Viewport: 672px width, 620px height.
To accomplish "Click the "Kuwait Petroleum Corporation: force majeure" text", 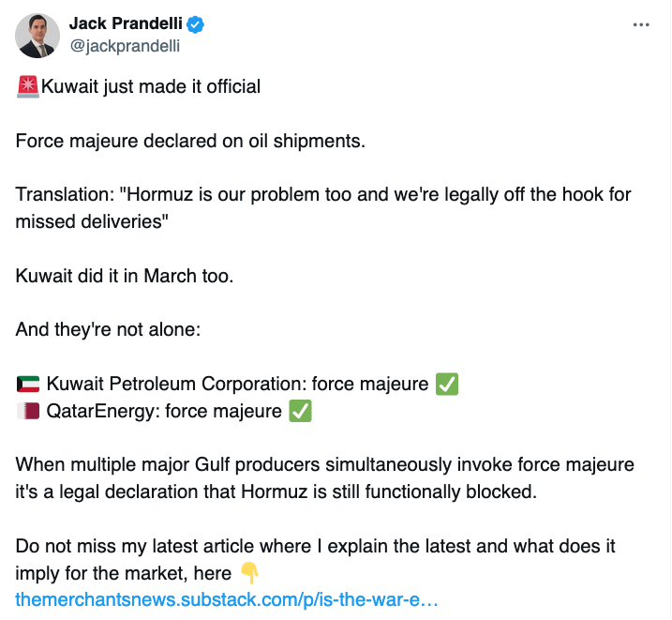I will click(237, 384).
